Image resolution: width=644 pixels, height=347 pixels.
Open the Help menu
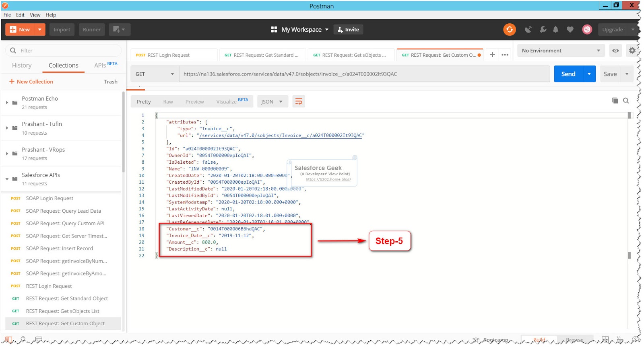(51, 15)
